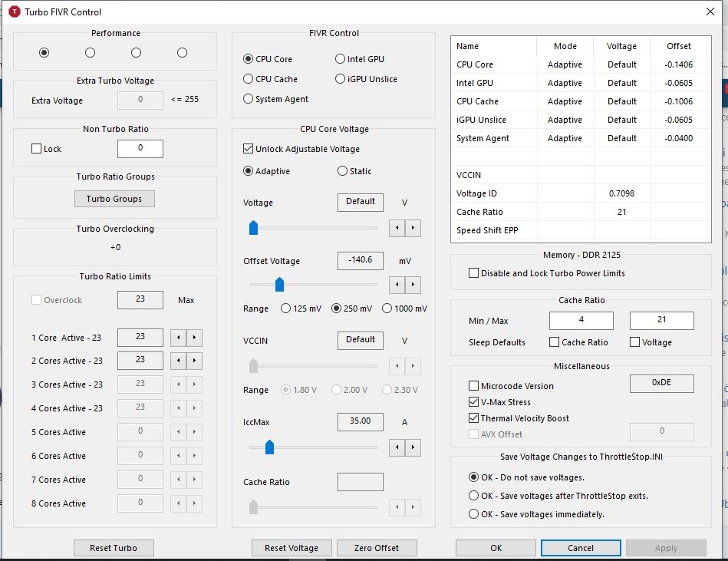The height and width of the screenshot is (561, 728).
Task: Decrease 1 Core Active ratio with left arrow
Action: tap(178, 338)
